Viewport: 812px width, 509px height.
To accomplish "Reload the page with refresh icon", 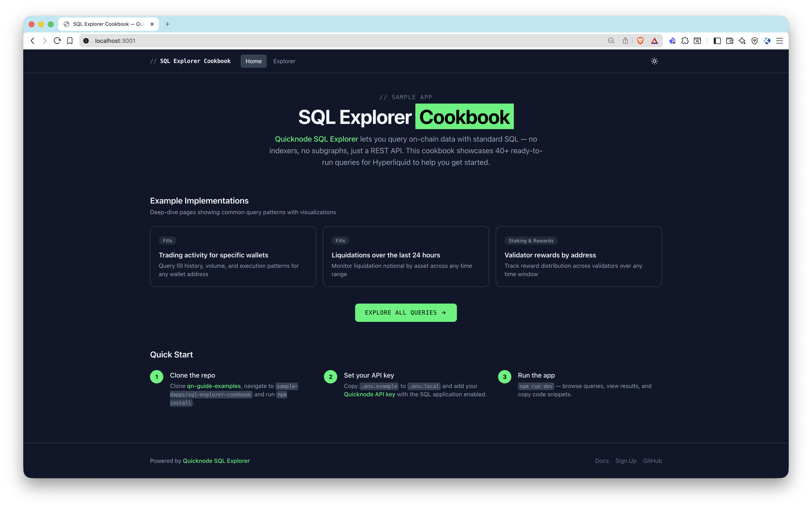I will point(57,40).
